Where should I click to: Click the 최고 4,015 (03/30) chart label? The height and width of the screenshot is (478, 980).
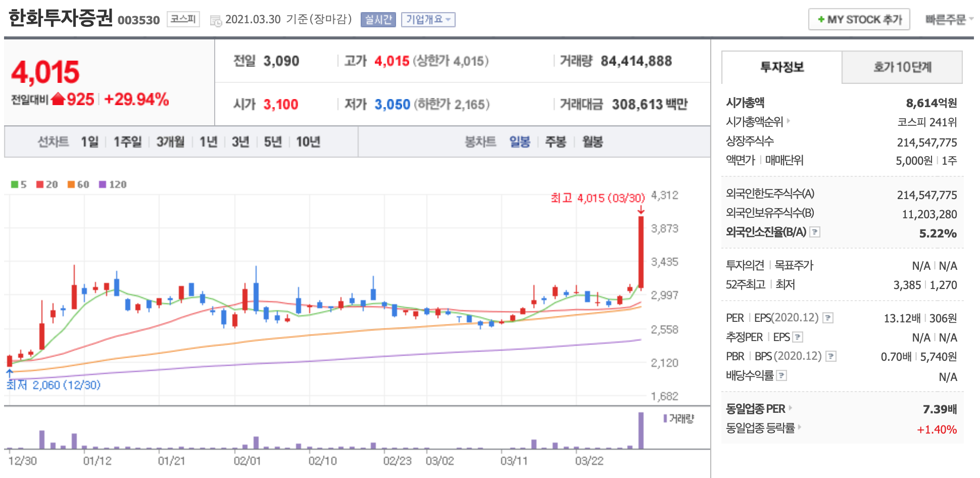pos(598,198)
